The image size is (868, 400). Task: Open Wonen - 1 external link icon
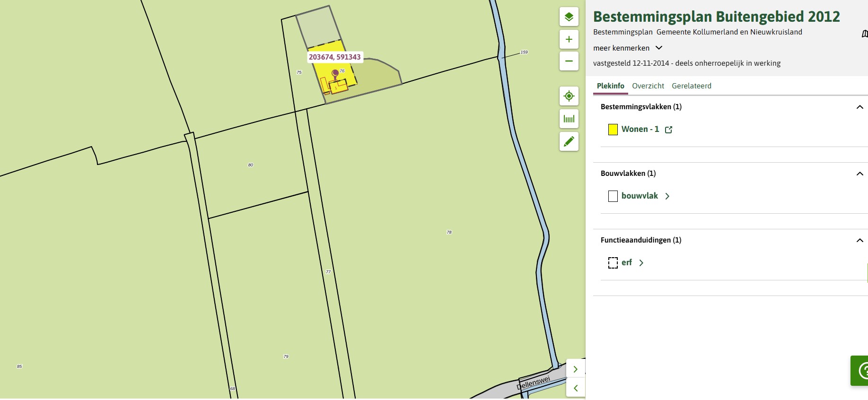click(668, 130)
